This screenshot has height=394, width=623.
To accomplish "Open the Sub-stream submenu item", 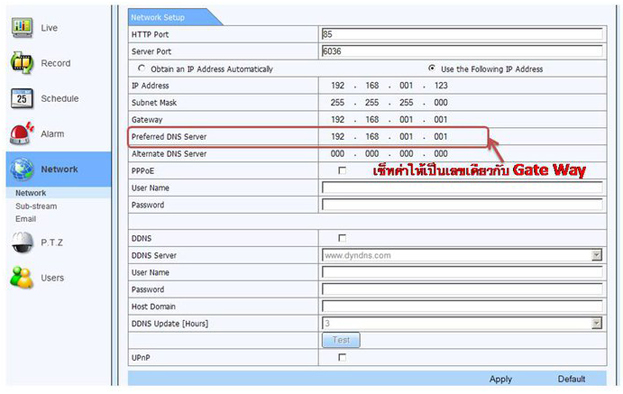I will (36, 206).
